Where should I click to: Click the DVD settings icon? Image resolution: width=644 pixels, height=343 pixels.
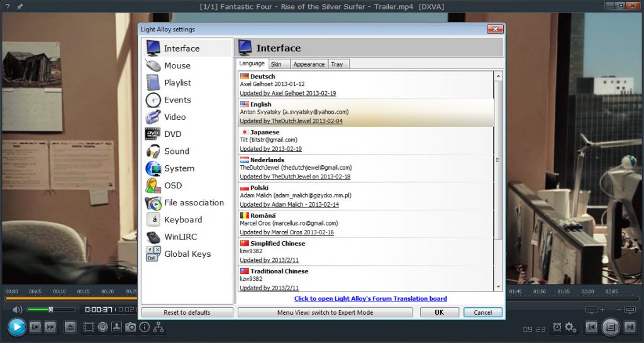pos(153,134)
